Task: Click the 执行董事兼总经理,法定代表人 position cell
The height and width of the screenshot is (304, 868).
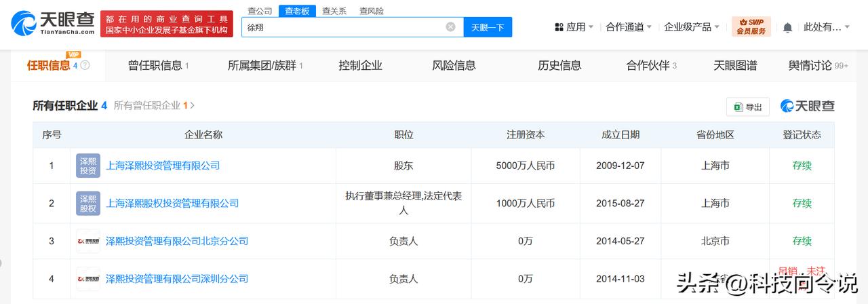Action: tap(404, 204)
